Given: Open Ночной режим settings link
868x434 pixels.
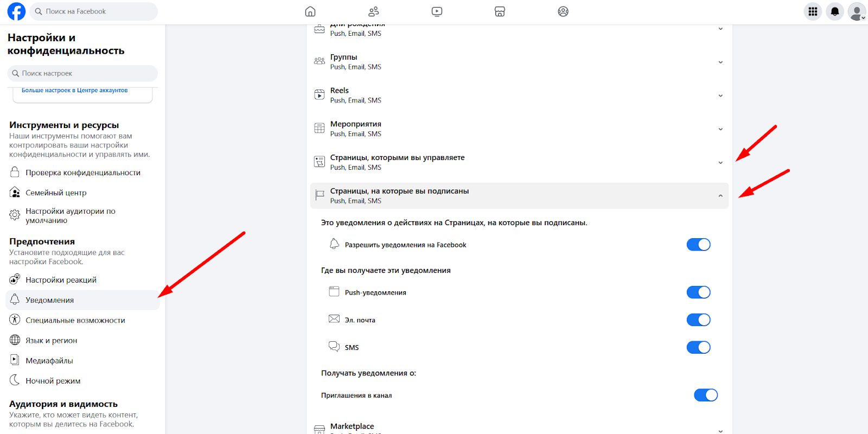Looking at the screenshot, I should pos(82,380).
